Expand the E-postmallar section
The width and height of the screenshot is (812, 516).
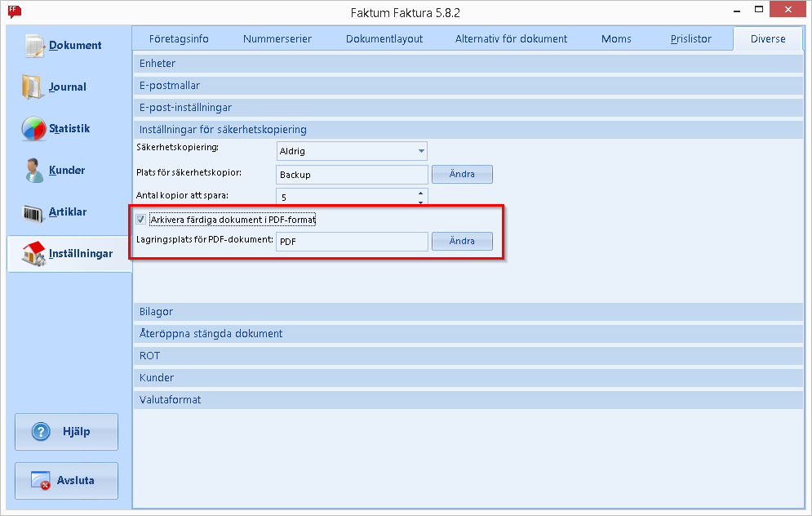point(468,86)
